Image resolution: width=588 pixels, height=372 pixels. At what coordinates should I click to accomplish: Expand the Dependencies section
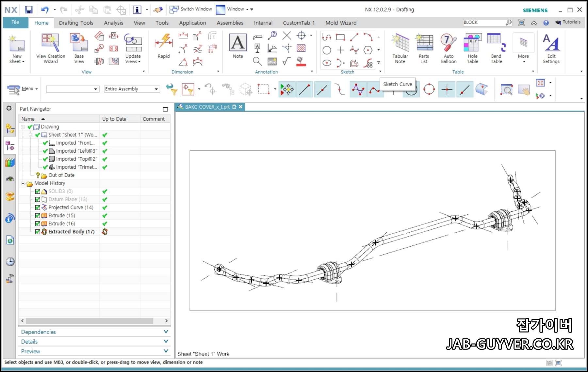[94, 332]
